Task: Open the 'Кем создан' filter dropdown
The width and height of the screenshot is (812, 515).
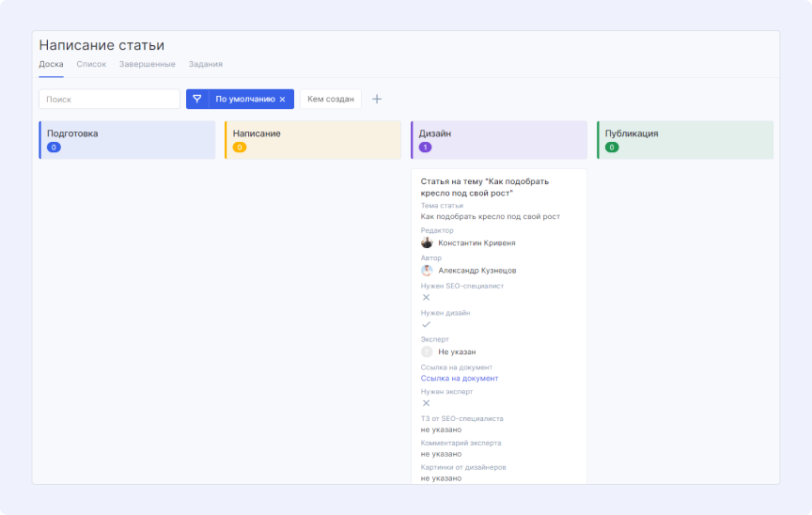Action: (331, 99)
